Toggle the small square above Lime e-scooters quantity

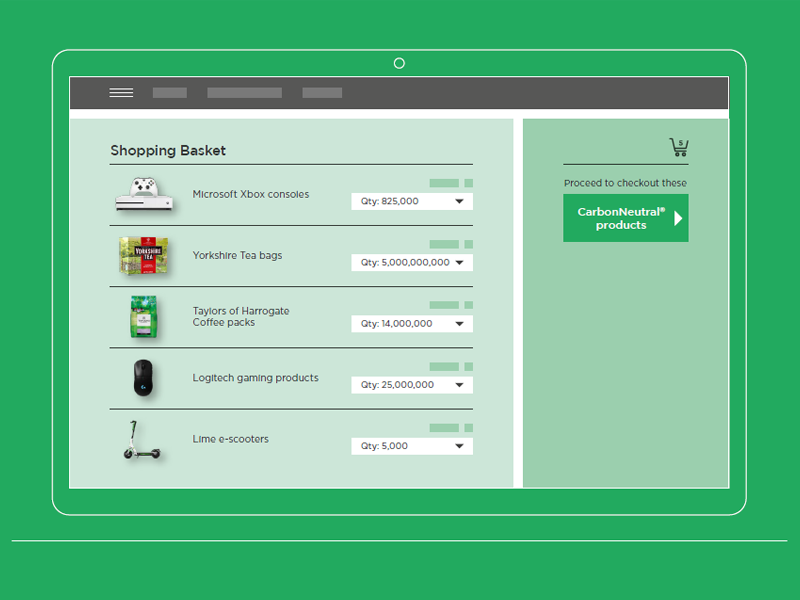tap(469, 428)
